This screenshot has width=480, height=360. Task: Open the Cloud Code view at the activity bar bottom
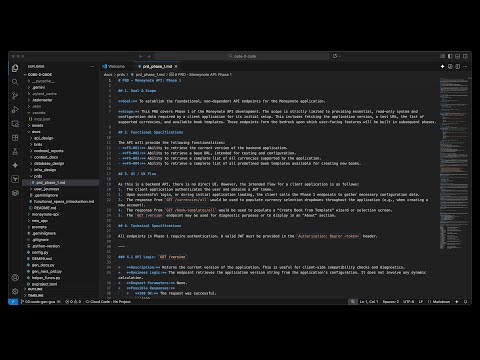[15, 193]
